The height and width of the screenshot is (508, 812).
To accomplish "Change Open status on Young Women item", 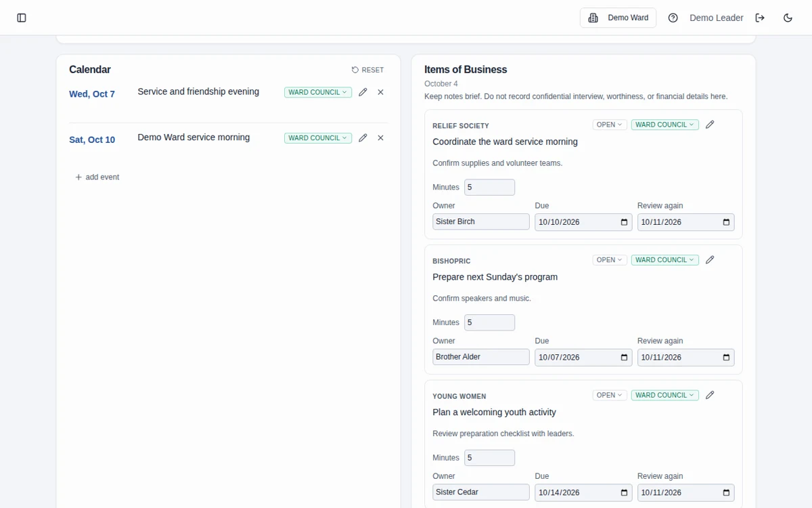I will [610, 395].
